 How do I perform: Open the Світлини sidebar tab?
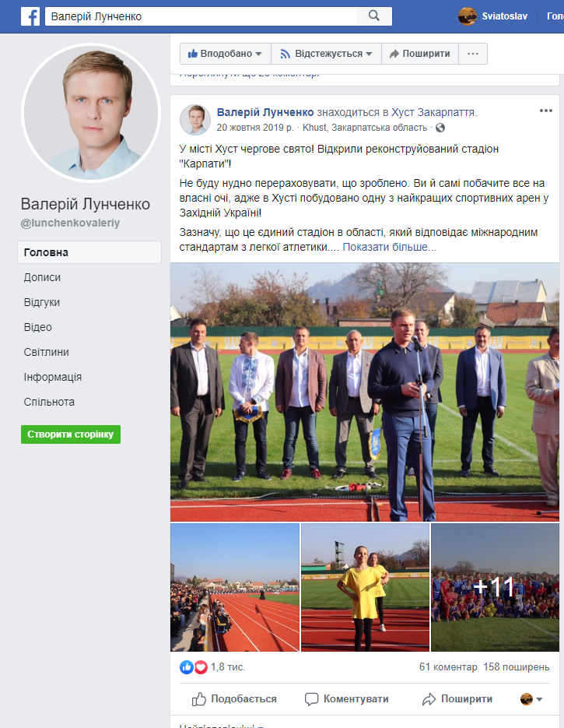(47, 352)
